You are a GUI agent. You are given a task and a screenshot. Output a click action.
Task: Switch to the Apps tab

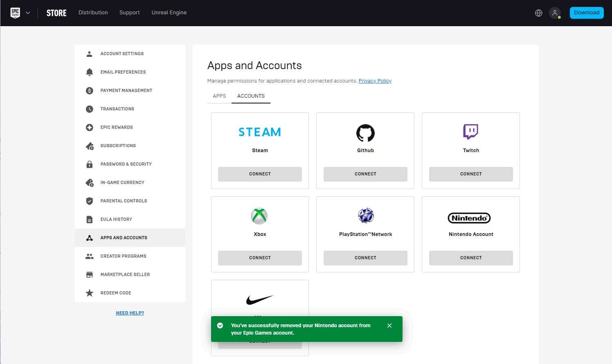(219, 96)
